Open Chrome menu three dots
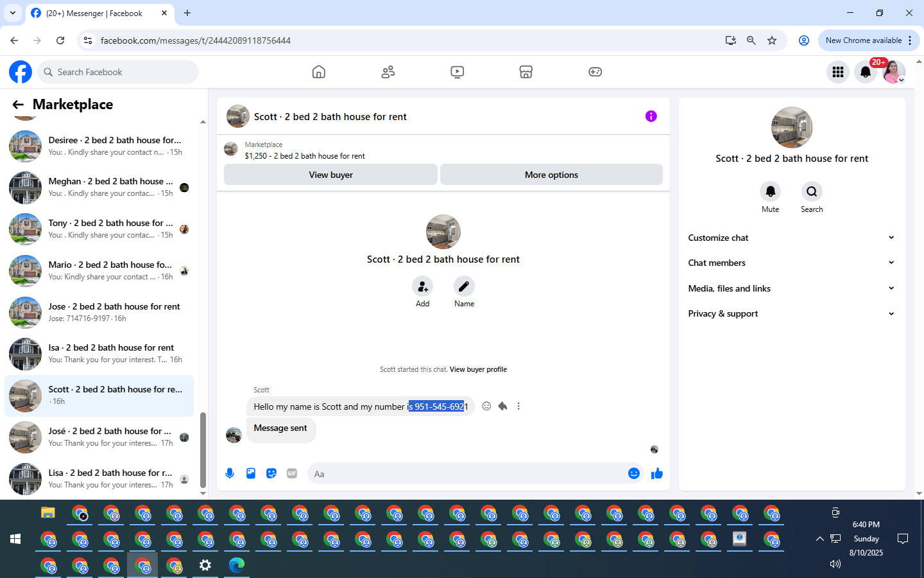 [910, 40]
